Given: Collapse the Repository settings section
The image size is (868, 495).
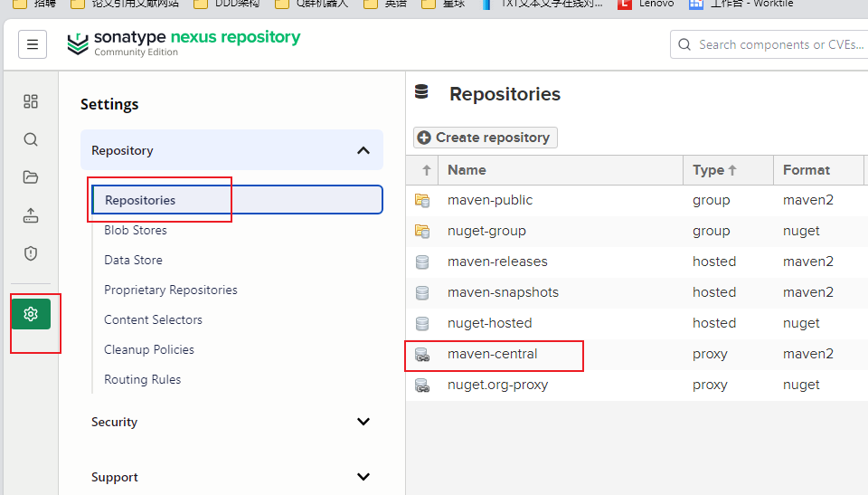Looking at the screenshot, I should point(232,150).
